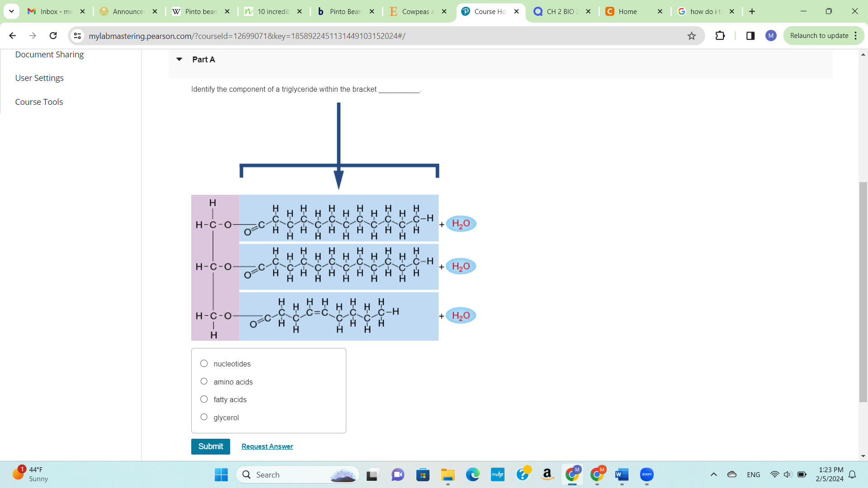Click the site permissions icon in the address bar
Image resolution: width=868 pixels, height=488 pixels.
click(x=77, y=35)
